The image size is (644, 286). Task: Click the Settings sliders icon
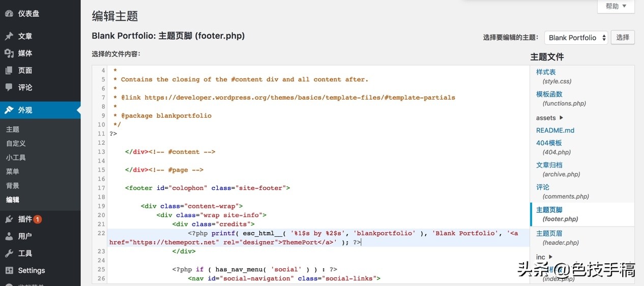pos(9,270)
